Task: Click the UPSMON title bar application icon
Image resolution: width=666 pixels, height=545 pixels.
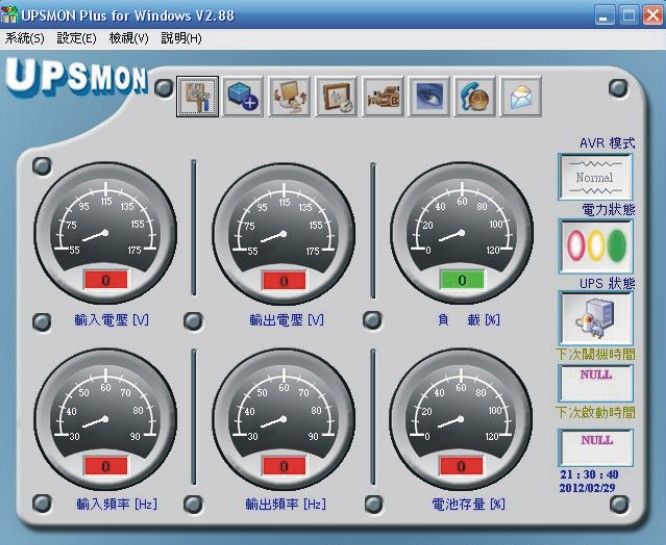Action: pos(9,14)
